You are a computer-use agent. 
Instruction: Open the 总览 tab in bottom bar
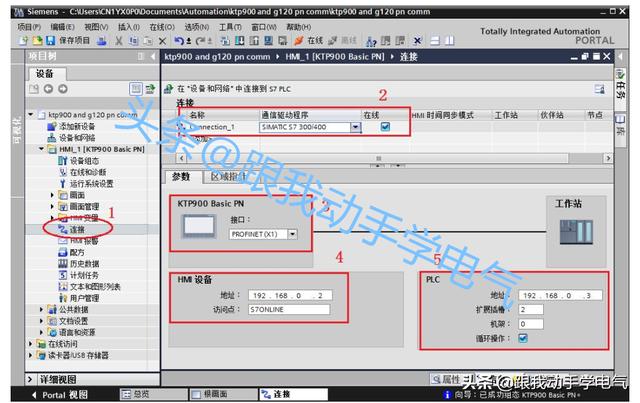[x=153, y=394]
